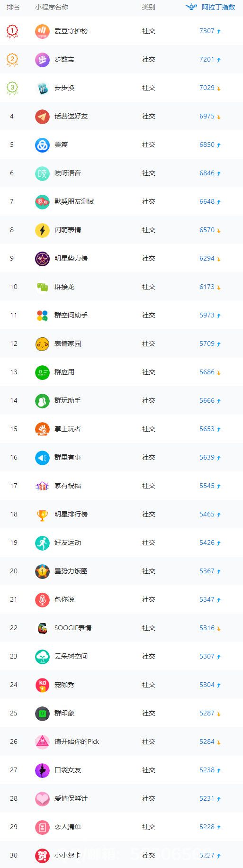This screenshot has height=868, width=243.
Task: Click the 请开始你的Pick app name
Action: (x=77, y=741)
